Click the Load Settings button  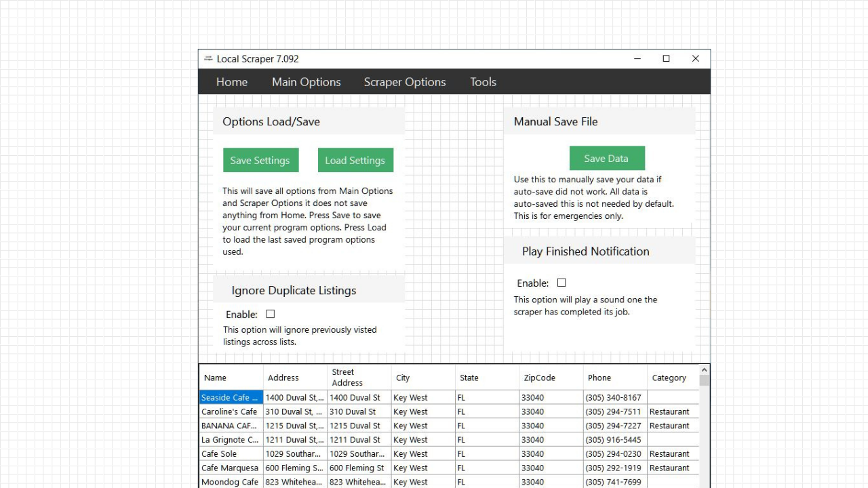(x=355, y=160)
